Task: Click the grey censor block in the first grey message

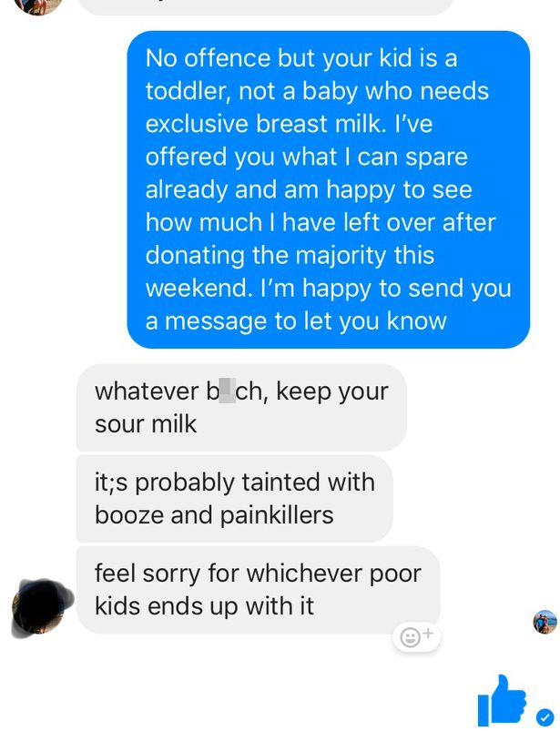Action: click(227, 391)
